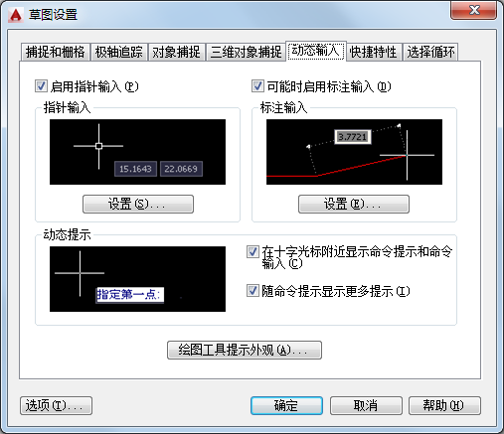Select the 对象捕捉 tab
The image size is (504, 434).
tap(176, 53)
